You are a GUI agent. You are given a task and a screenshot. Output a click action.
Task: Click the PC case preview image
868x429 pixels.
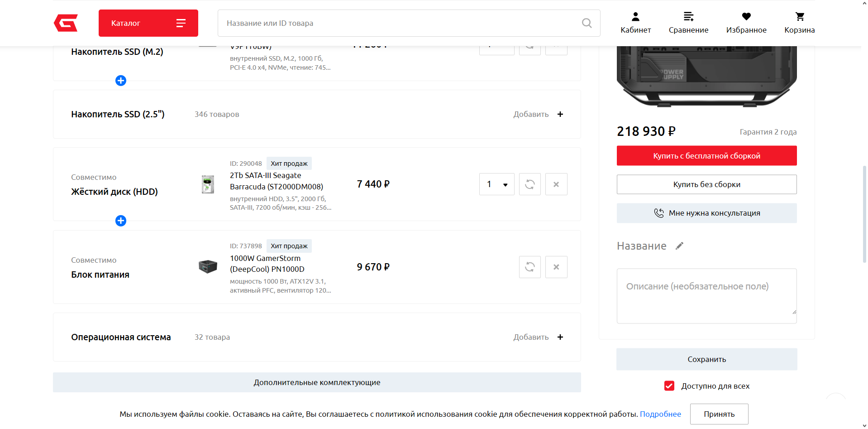click(x=706, y=76)
